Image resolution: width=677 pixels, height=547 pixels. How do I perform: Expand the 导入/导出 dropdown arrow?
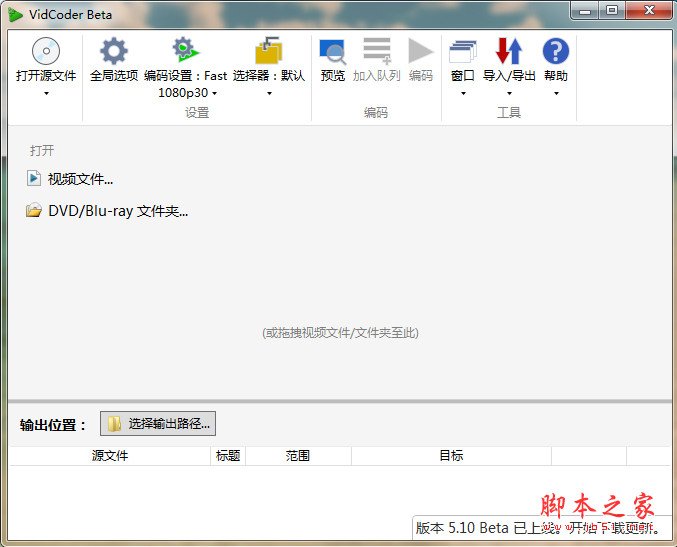[509, 93]
